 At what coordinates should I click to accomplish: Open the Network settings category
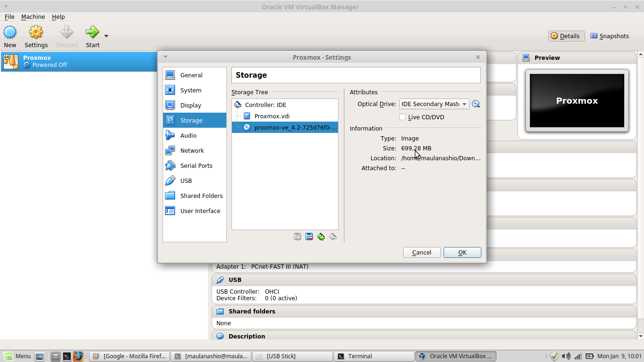(x=195, y=150)
